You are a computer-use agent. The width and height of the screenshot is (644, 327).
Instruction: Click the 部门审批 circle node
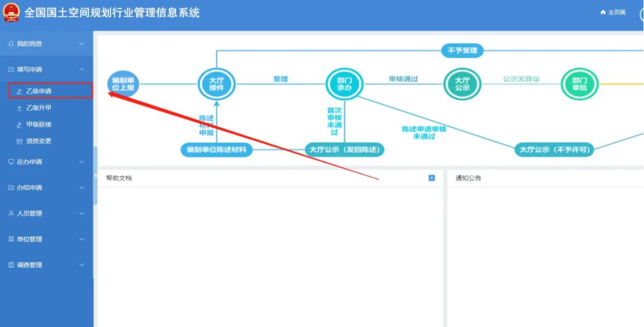[579, 84]
